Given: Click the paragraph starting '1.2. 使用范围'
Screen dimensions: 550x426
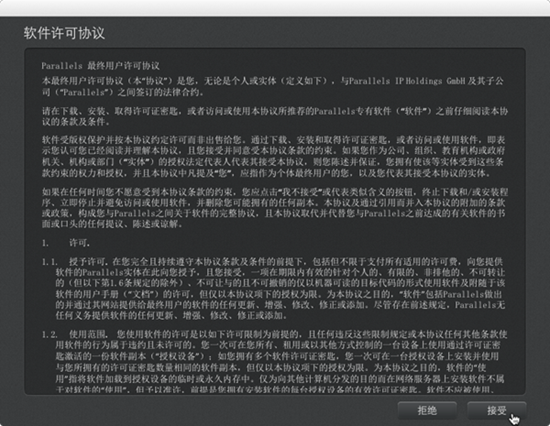Looking at the screenshot, I should click(274, 361).
